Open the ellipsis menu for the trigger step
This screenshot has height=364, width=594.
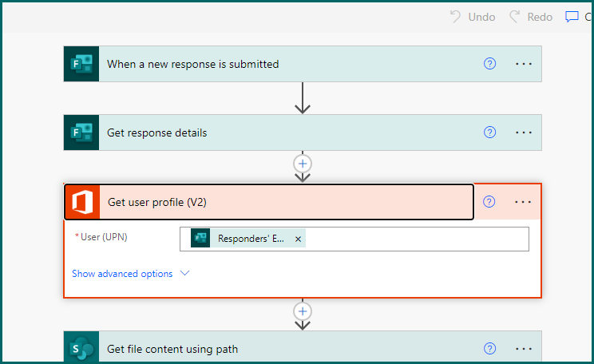point(523,64)
